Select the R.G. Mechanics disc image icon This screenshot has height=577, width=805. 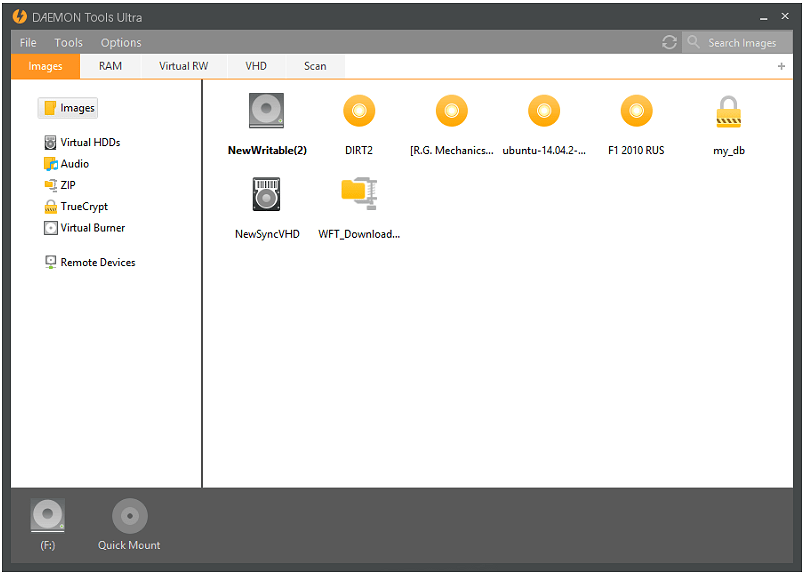click(x=451, y=110)
